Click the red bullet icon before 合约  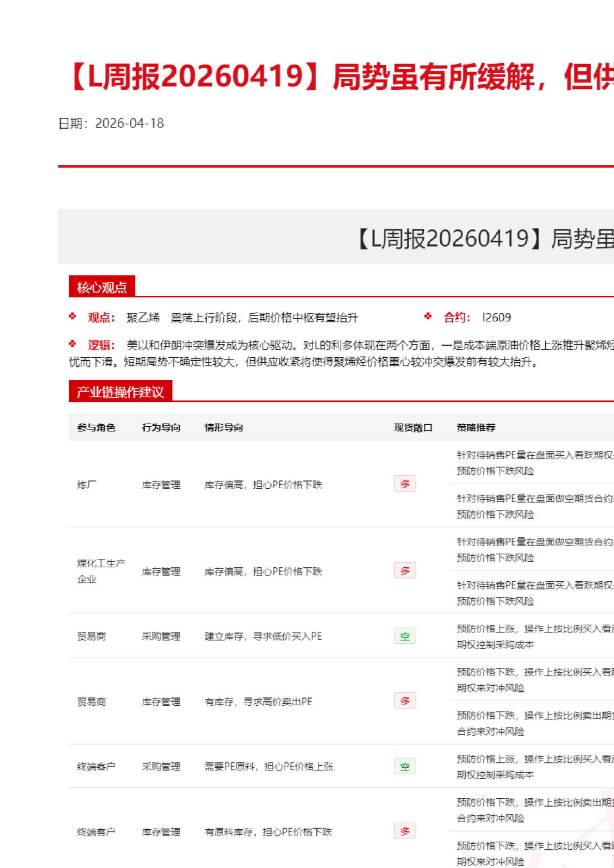[428, 316]
